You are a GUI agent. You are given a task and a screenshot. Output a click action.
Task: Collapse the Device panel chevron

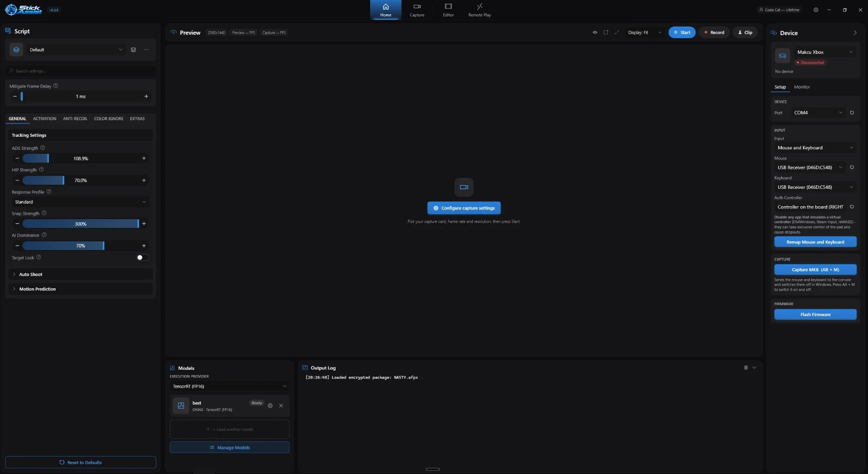tap(855, 33)
